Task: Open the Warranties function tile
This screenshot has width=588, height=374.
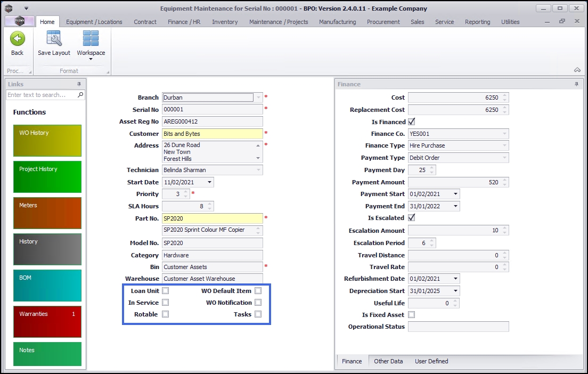Action: pos(47,322)
